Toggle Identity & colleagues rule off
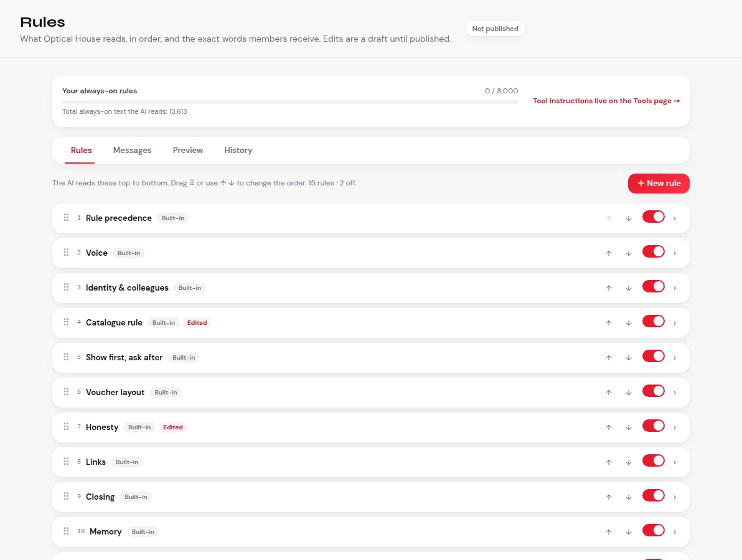 click(x=654, y=287)
